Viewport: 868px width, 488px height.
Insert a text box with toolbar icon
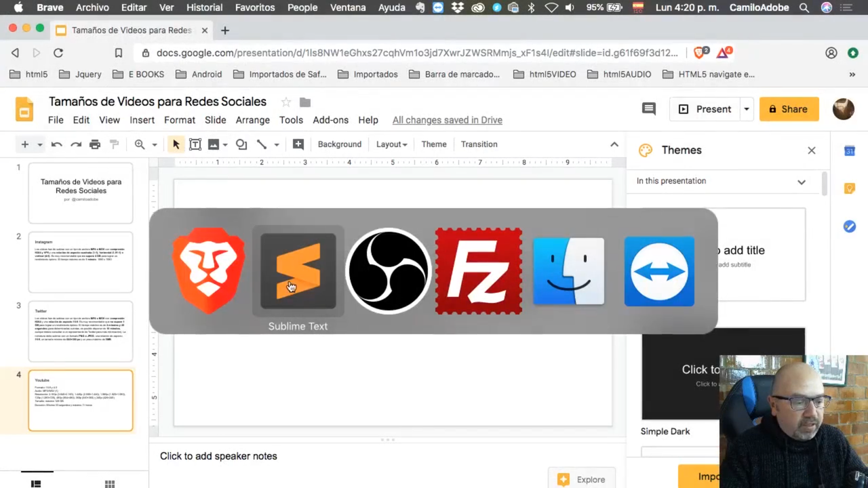(x=195, y=144)
